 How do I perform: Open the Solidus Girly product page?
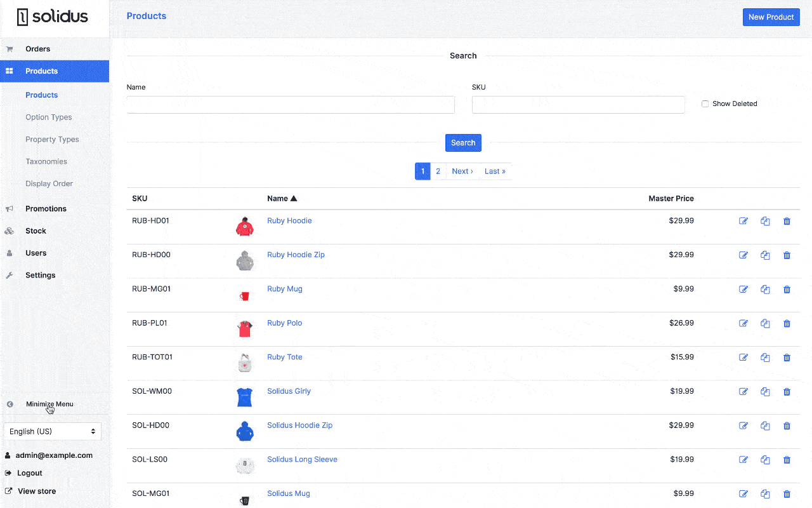(289, 391)
